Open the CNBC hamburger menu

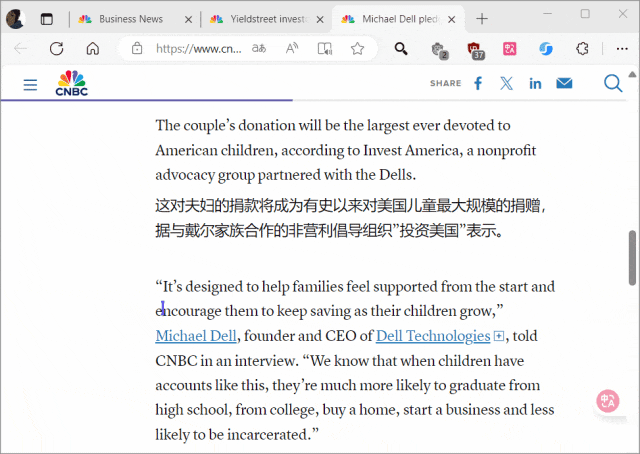(30, 85)
